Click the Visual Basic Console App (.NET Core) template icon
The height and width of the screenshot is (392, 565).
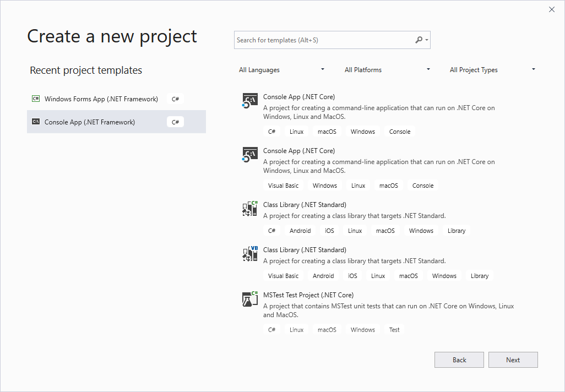pos(249,155)
